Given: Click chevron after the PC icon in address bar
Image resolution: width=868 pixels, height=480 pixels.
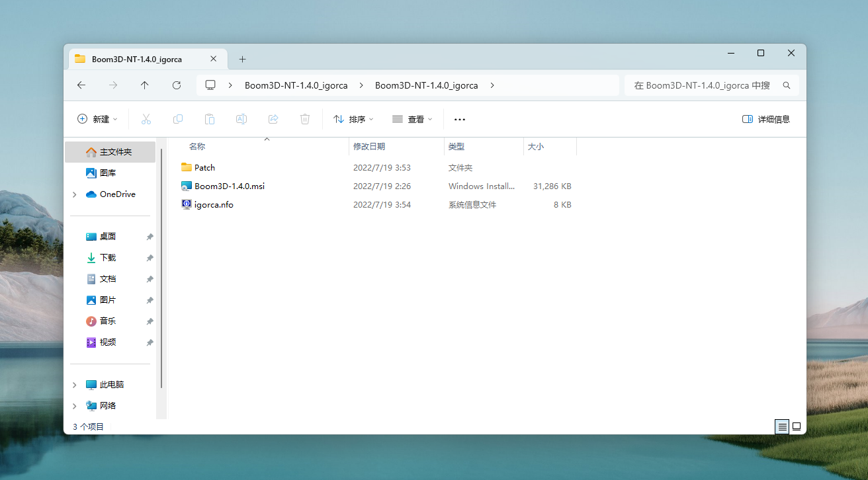Looking at the screenshot, I should tap(230, 85).
